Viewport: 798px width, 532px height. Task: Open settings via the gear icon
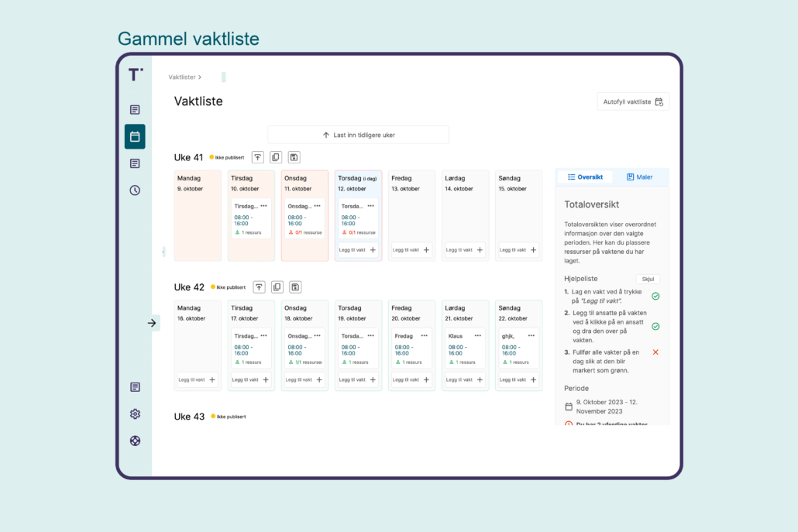point(135,414)
